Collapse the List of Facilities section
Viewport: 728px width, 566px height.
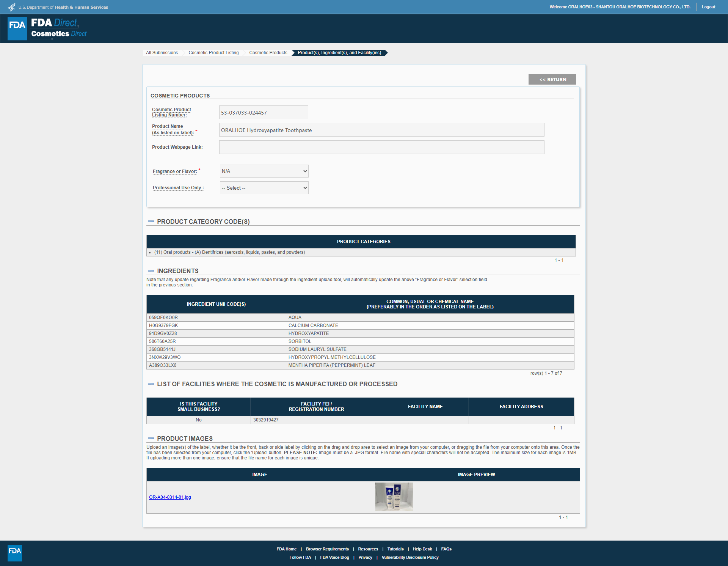[151, 384]
